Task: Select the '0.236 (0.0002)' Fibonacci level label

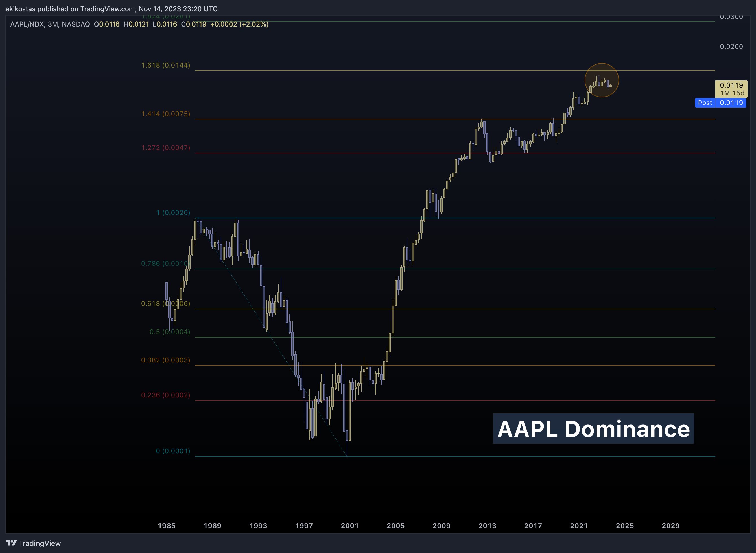Action: 166,395
